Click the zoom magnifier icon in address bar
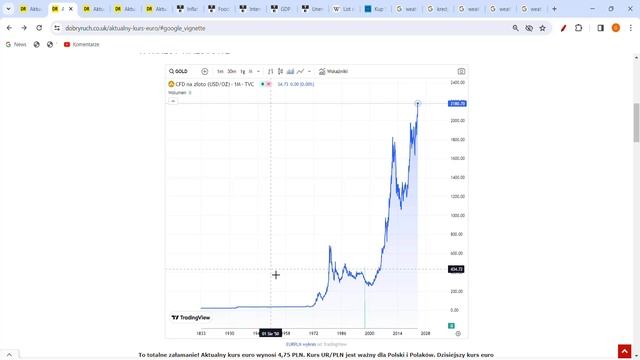 click(x=516, y=28)
